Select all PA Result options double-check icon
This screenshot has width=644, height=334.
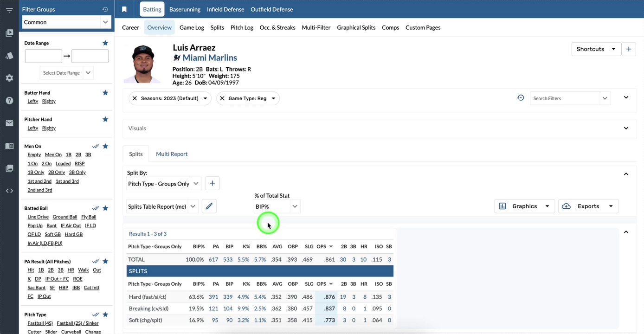pos(96,261)
